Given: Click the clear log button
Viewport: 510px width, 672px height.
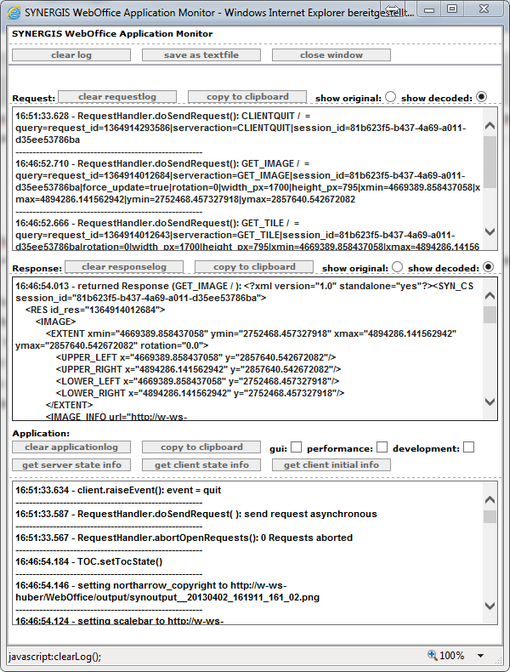Looking at the screenshot, I should (x=71, y=55).
